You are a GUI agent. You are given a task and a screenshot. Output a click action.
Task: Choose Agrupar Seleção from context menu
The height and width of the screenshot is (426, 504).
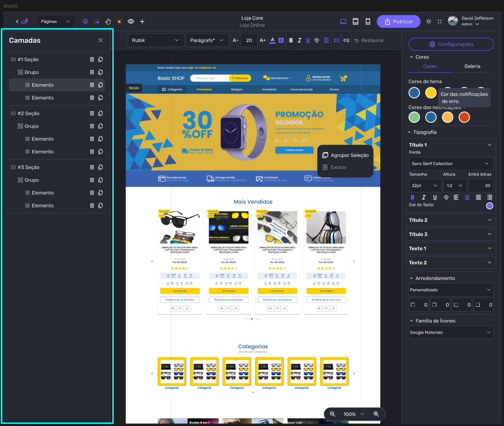pos(345,155)
